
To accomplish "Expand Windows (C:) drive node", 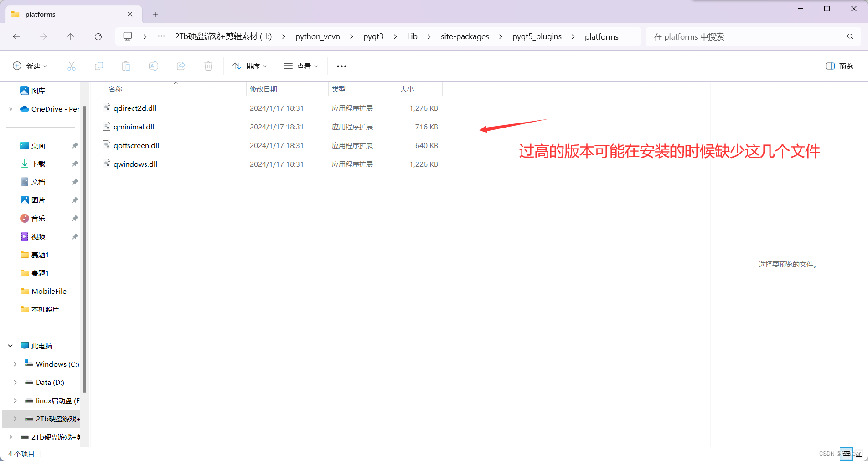I will coord(15,364).
